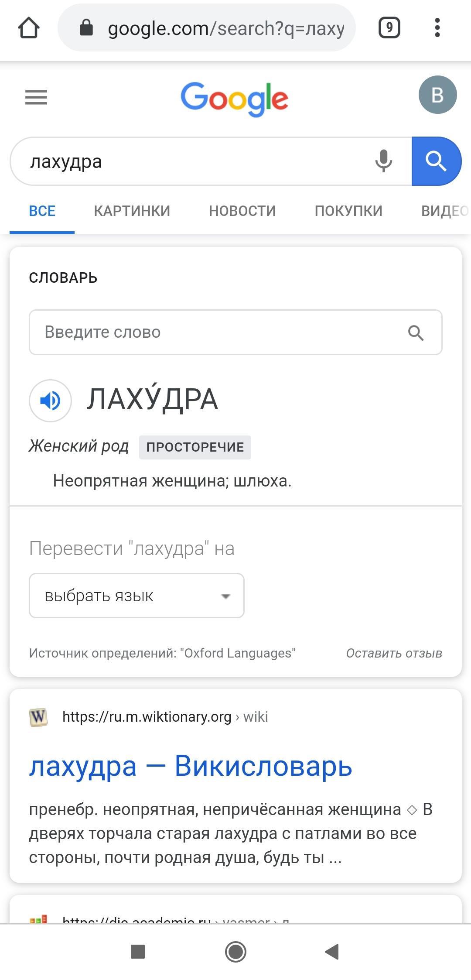Open the tab switcher showing 9 tabs

(389, 28)
